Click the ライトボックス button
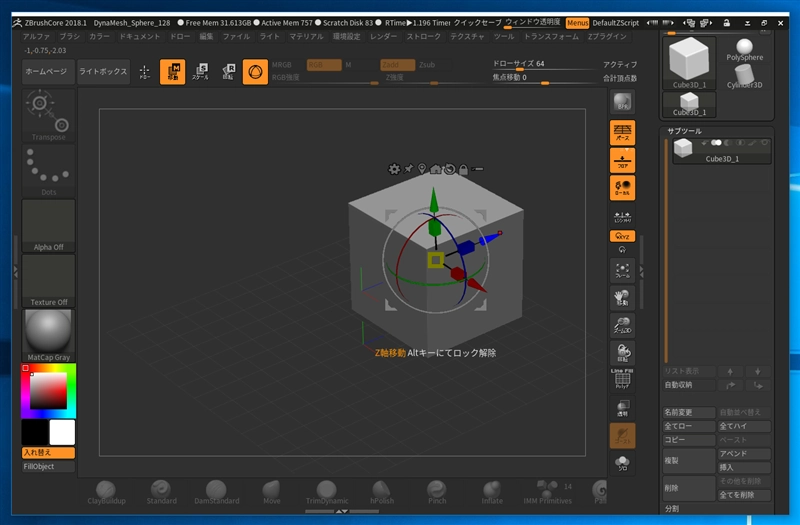800x525 pixels. [x=103, y=71]
